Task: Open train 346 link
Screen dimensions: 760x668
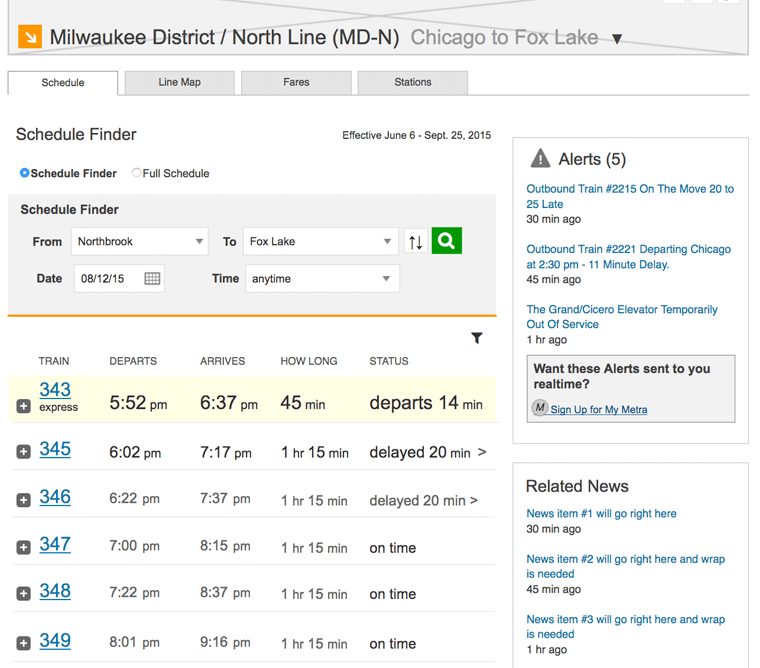Action: pos(55,497)
